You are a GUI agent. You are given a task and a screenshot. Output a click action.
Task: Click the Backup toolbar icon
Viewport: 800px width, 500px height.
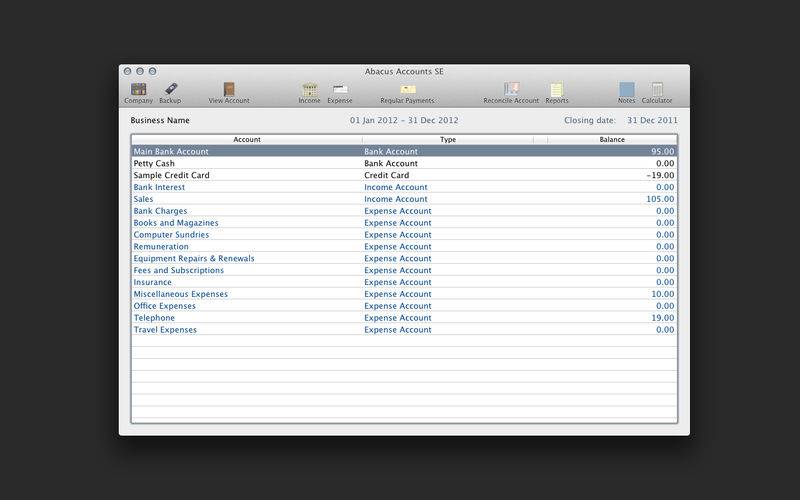(170, 93)
